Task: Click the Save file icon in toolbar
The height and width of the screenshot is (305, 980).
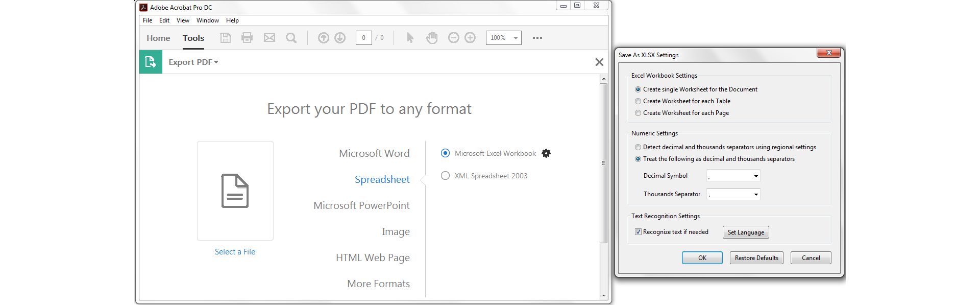Action: point(225,38)
